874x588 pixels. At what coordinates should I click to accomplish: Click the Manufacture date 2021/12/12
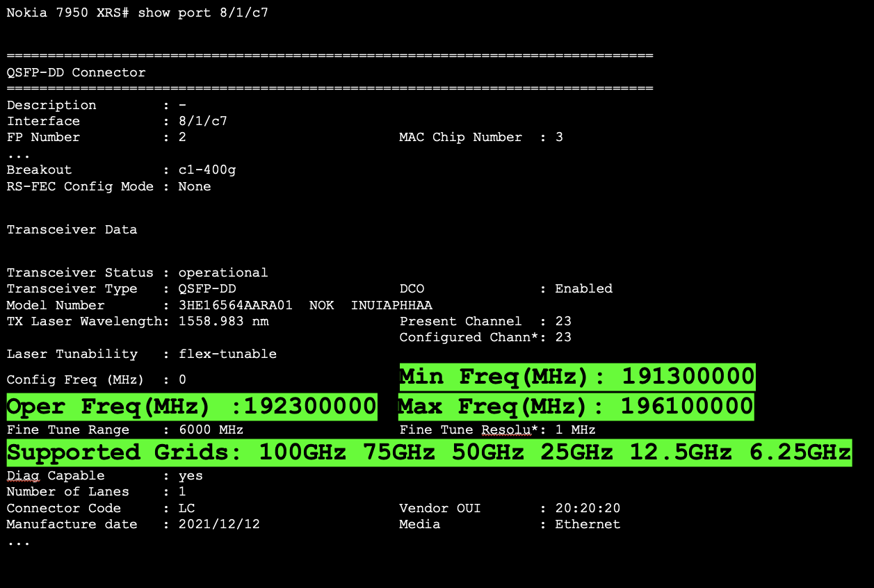pos(219,524)
